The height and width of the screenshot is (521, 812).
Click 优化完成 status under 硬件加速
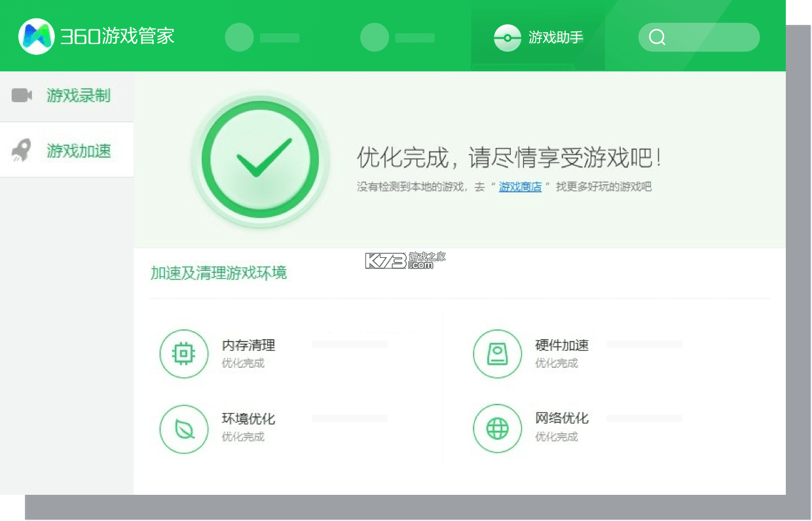557,363
